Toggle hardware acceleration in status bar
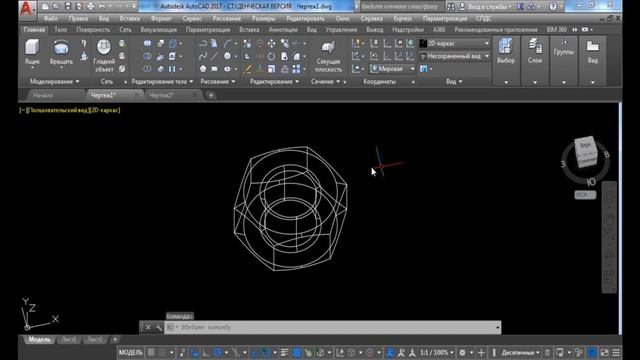Screen dimensions: 640x360 click(592, 352)
